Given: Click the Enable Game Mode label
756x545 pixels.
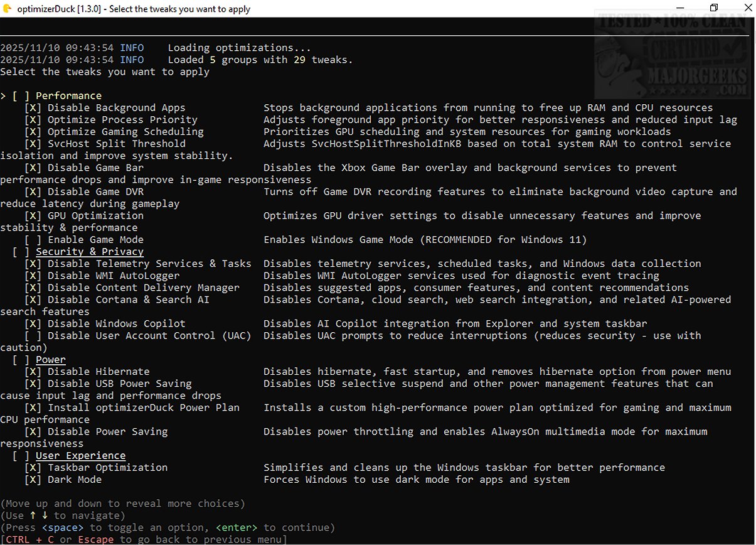Looking at the screenshot, I should click(95, 240).
